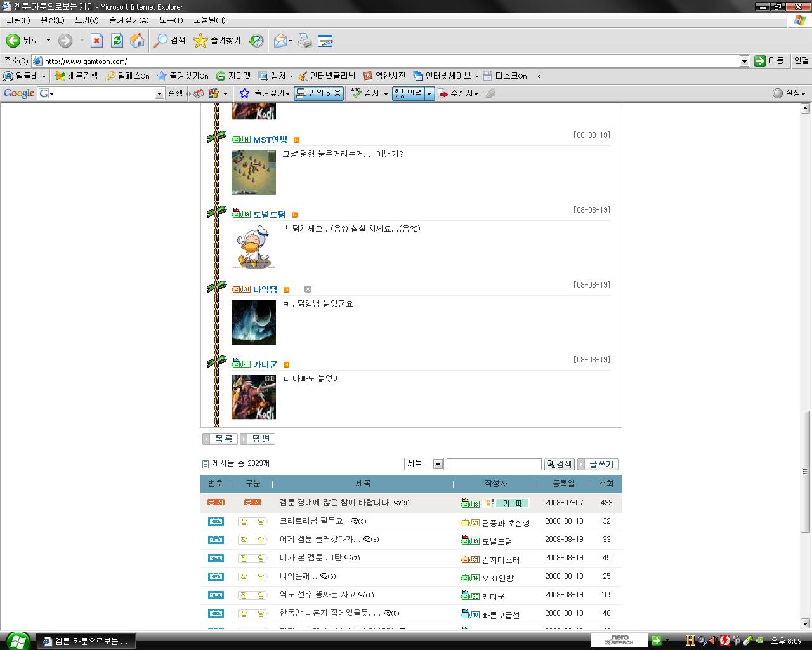Open the 보기(V) menu
Image resolution: width=812 pixels, height=650 pixels.
point(86,20)
